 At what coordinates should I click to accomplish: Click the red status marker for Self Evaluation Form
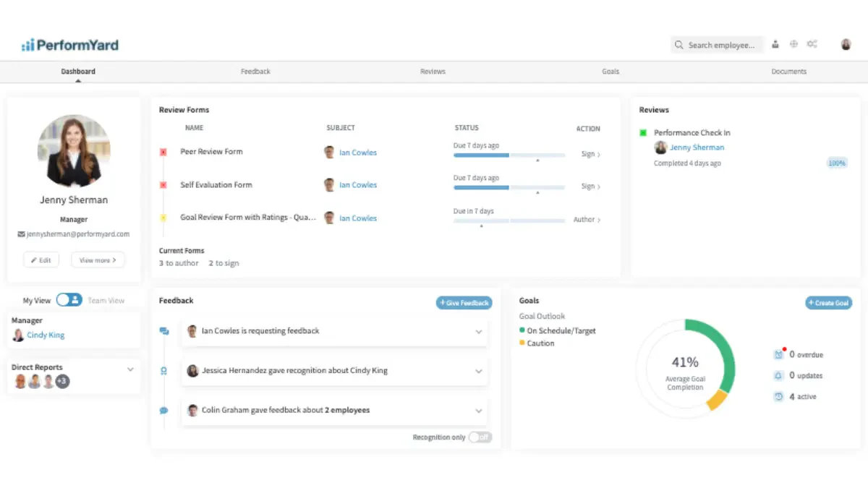(x=163, y=185)
